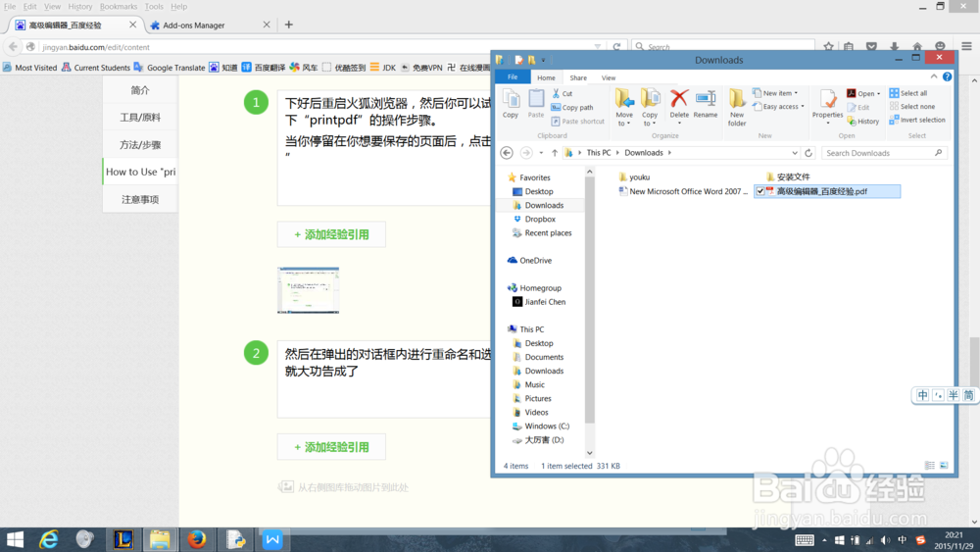Toggle IME simplified 简 button
The width and height of the screenshot is (980, 552).
(967, 395)
